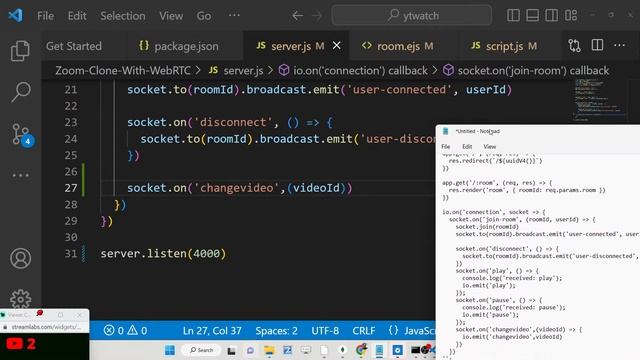The image size is (640, 360).
Task: Close the server.js tab
Action: click(336, 46)
